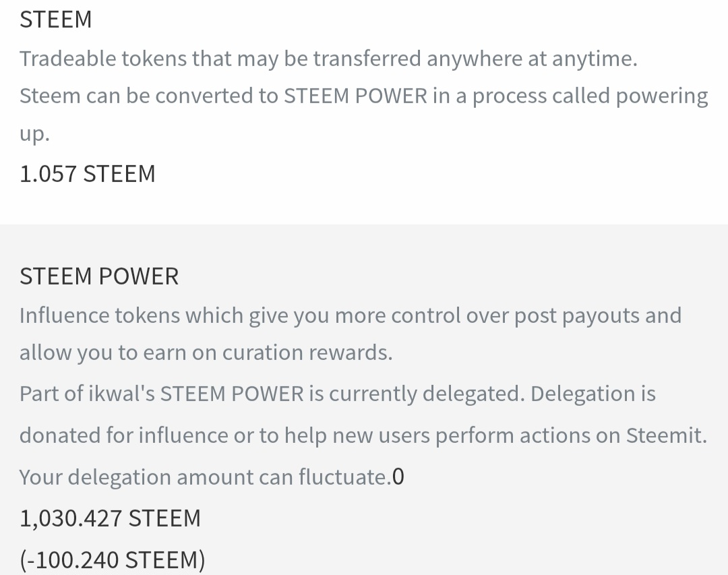
Task: Click 'Your delegation amount can fluctuate.' text
Action: tap(205, 477)
